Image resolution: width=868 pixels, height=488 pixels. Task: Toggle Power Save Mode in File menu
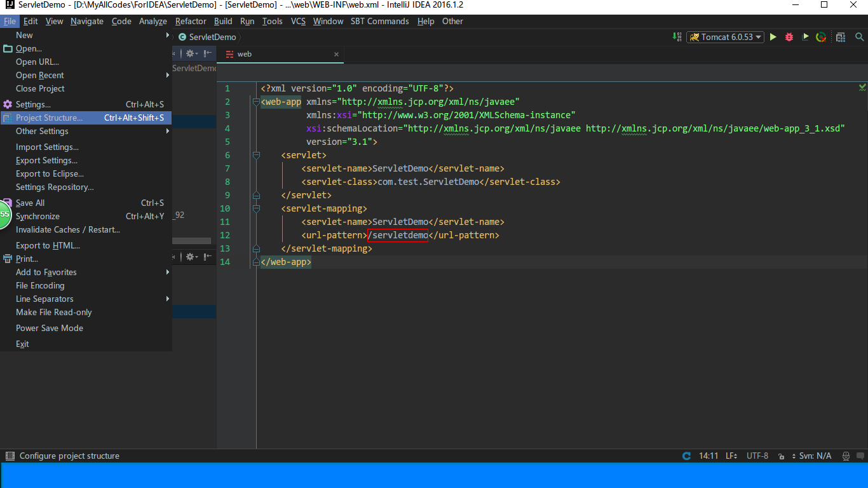click(x=86, y=328)
